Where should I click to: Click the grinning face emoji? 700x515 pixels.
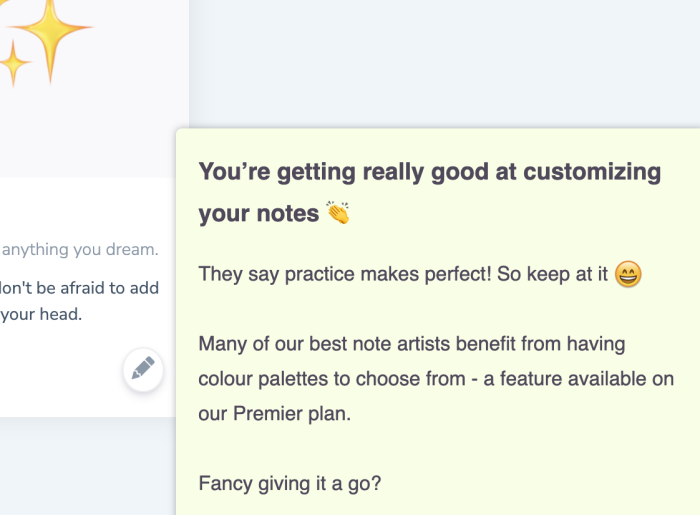point(628,274)
